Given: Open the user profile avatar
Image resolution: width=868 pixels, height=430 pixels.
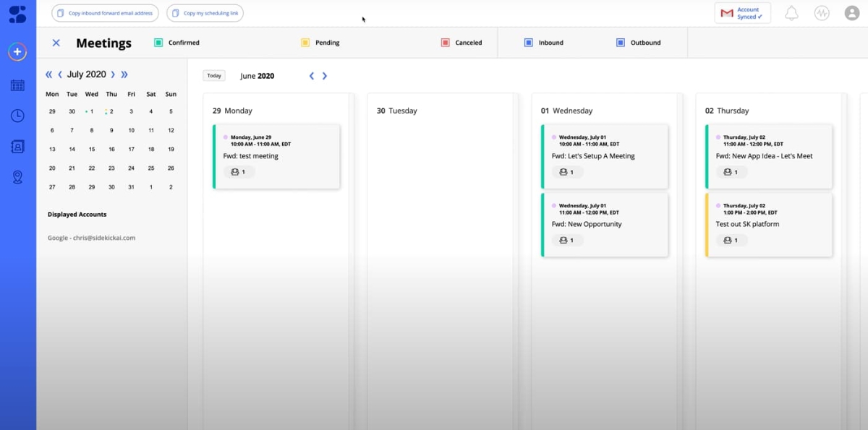Looking at the screenshot, I should pos(852,13).
